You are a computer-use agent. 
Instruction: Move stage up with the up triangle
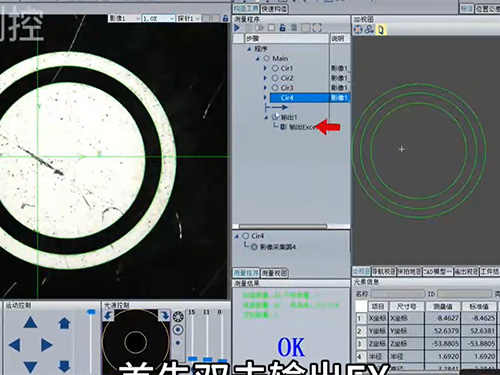point(30,322)
